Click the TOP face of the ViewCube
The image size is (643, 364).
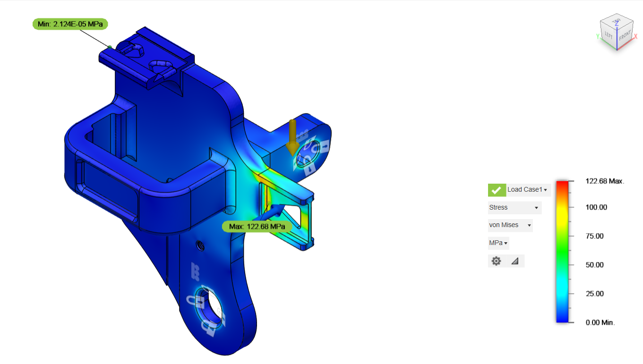616,22
